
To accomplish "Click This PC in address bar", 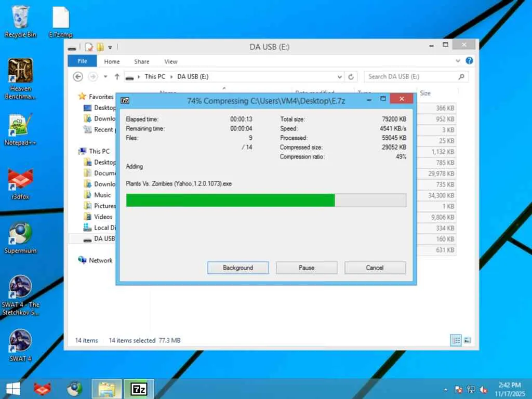I will point(155,77).
